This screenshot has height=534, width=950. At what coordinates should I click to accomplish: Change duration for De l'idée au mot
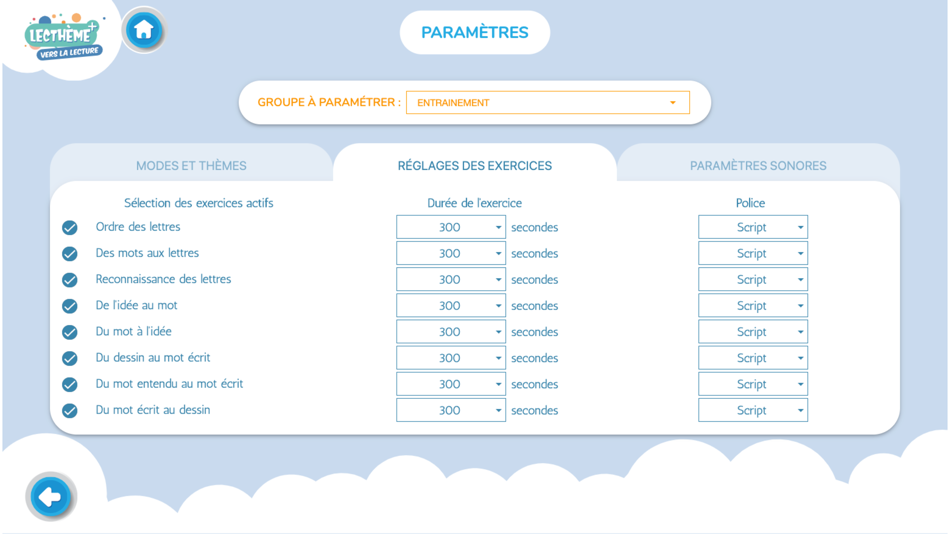click(x=451, y=305)
